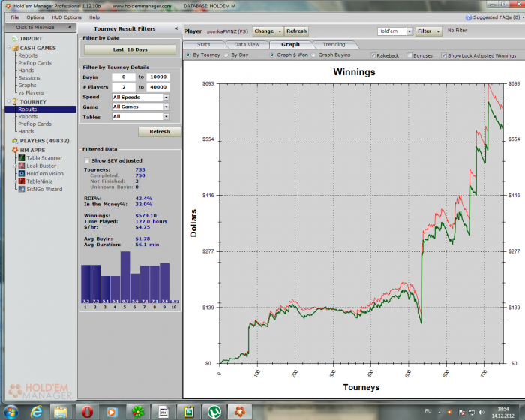525x420 pixels.
Task: Uncheck the Rakeback checkbox
Action: [373, 55]
